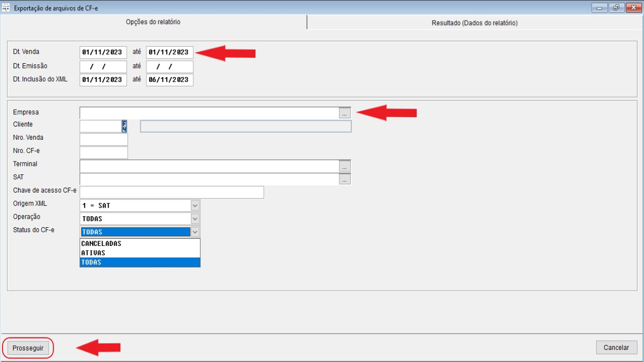
Task: Click the Chave de acesso CF-e label
Action: (x=45, y=190)
